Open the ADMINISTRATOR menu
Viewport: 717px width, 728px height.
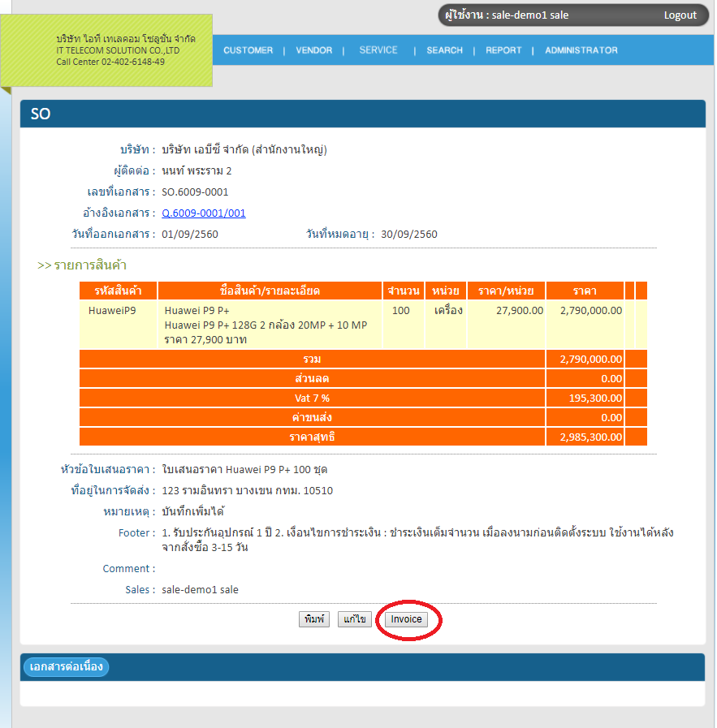pos(581,50)
